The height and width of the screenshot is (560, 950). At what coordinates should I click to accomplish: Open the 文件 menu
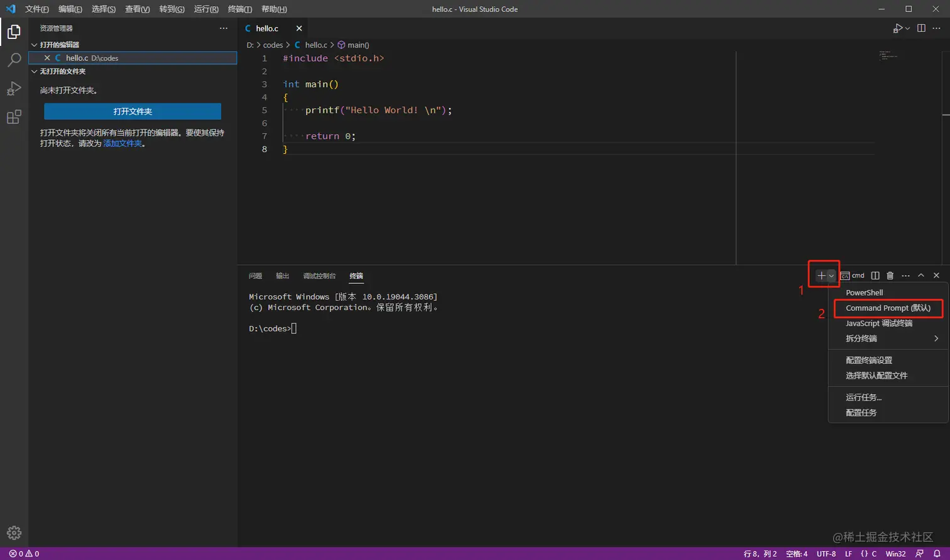[x=37, y=9]
